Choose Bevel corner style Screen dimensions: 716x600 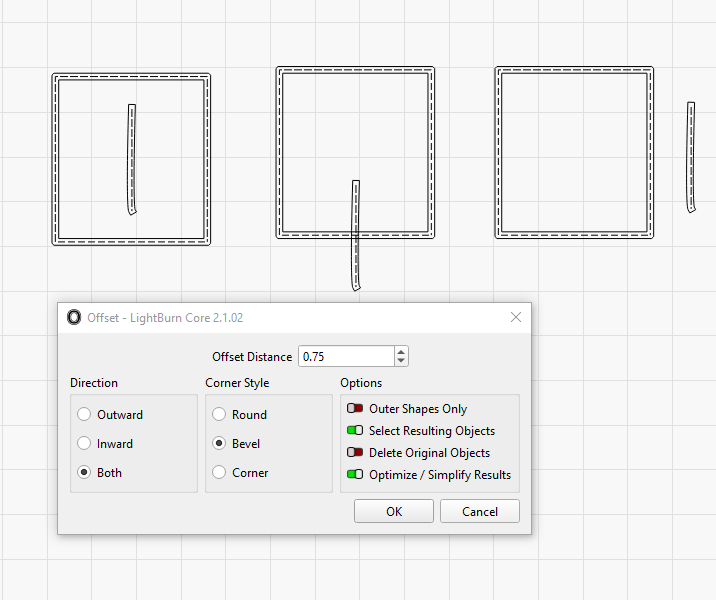219,443
